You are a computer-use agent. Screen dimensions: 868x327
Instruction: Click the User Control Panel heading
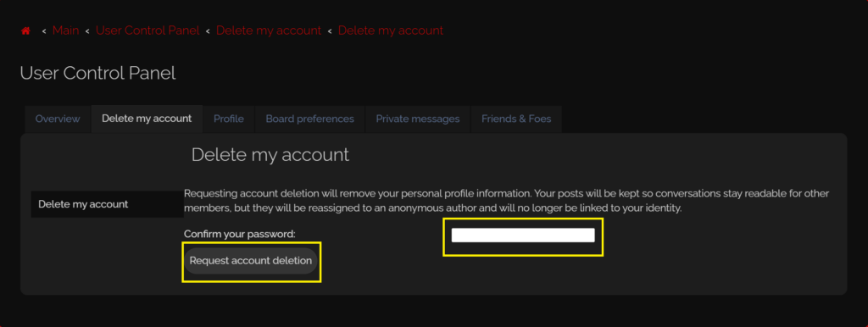[x=98, y=73]
